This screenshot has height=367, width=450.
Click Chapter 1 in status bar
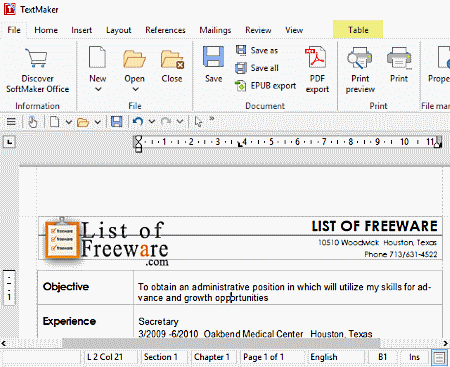[x=213, y=357]
